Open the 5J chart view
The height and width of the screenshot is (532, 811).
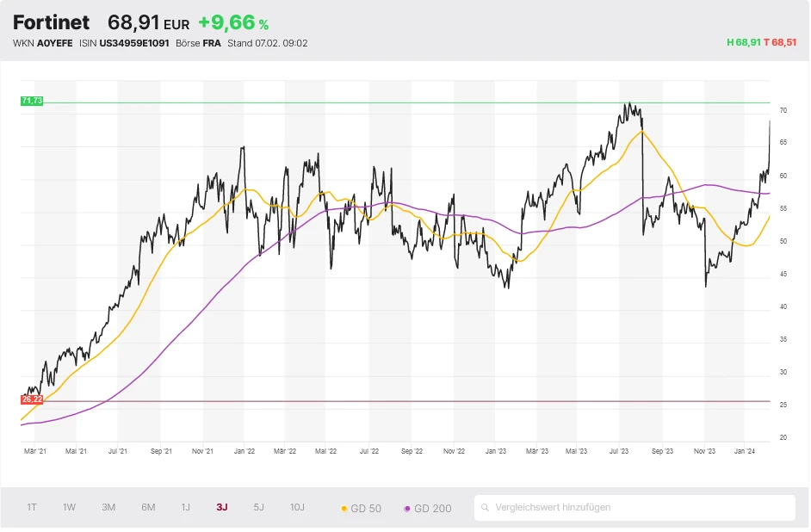click(x=258, y=507)
